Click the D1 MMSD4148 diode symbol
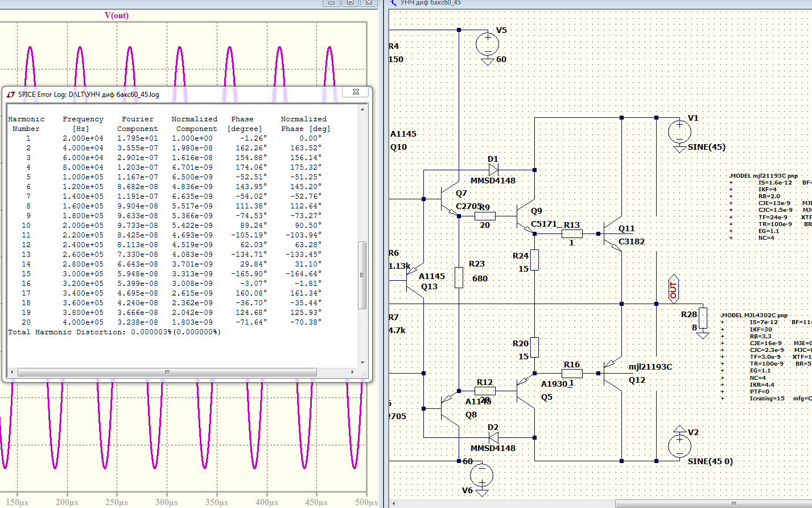812x508 pixels. 493,169
